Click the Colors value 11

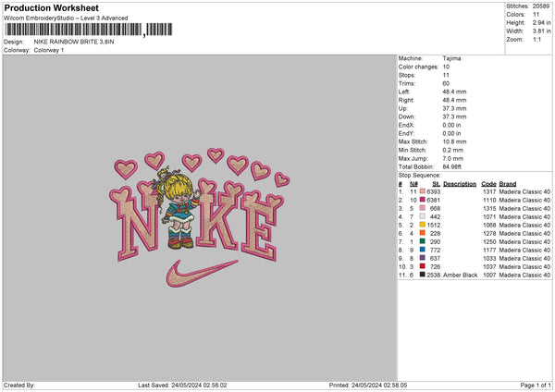pos(536,15)
